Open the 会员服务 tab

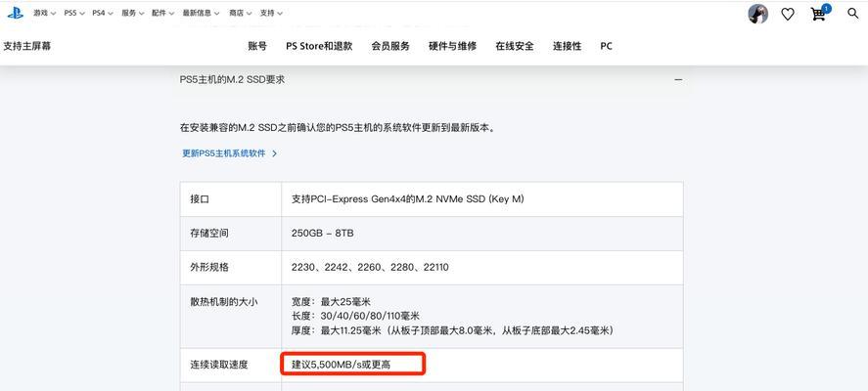(x=390, y=47)
